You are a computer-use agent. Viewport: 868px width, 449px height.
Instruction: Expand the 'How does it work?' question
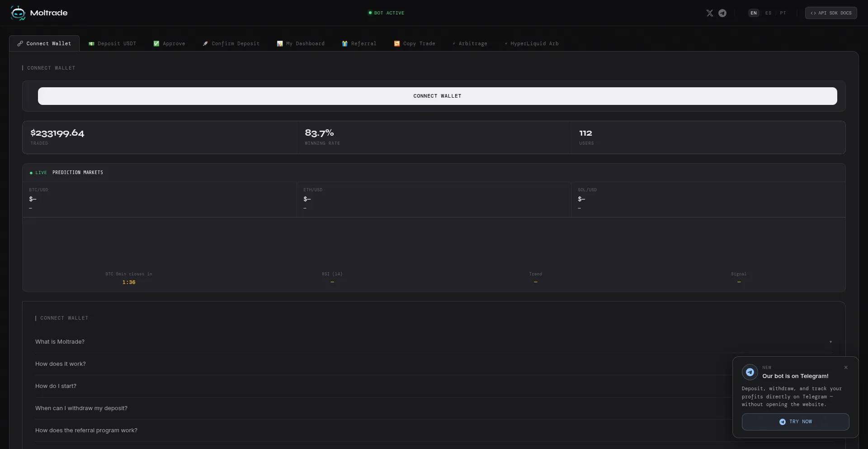click(434, 364)
